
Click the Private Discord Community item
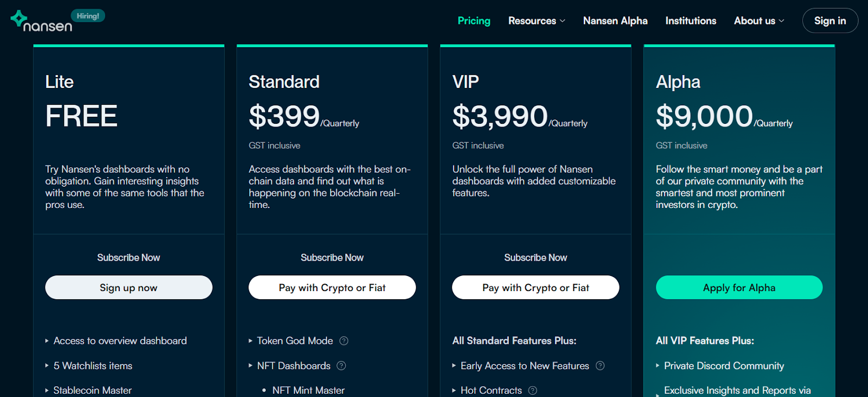(x=724, y=366)
